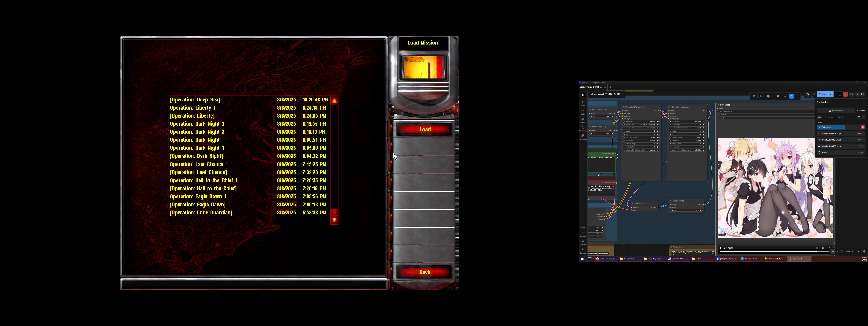Image resolution: width=868 pixels, height=326 pixels.
Task: Expand the Run button dropdown arrow
Action: click(831, 94)
